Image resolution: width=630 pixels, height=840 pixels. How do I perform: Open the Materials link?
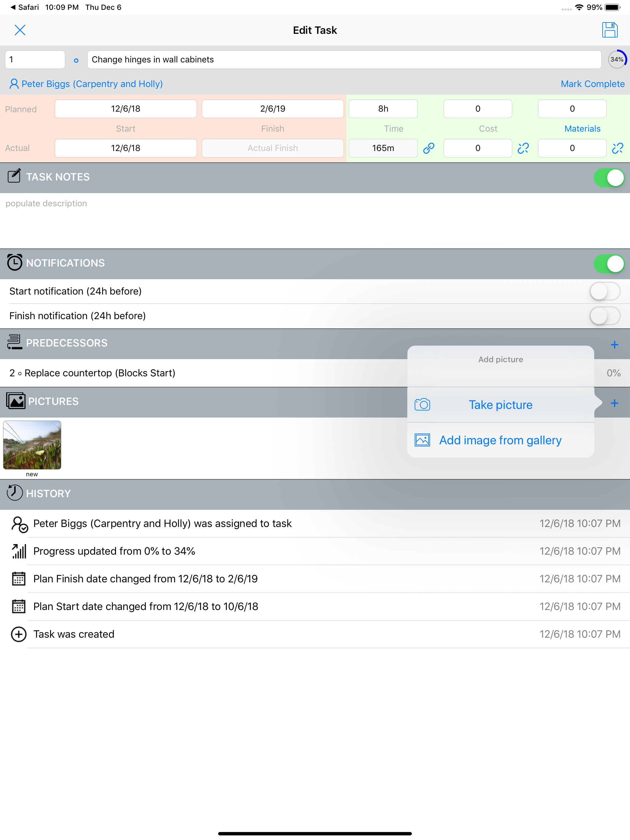tap(582, 129)
